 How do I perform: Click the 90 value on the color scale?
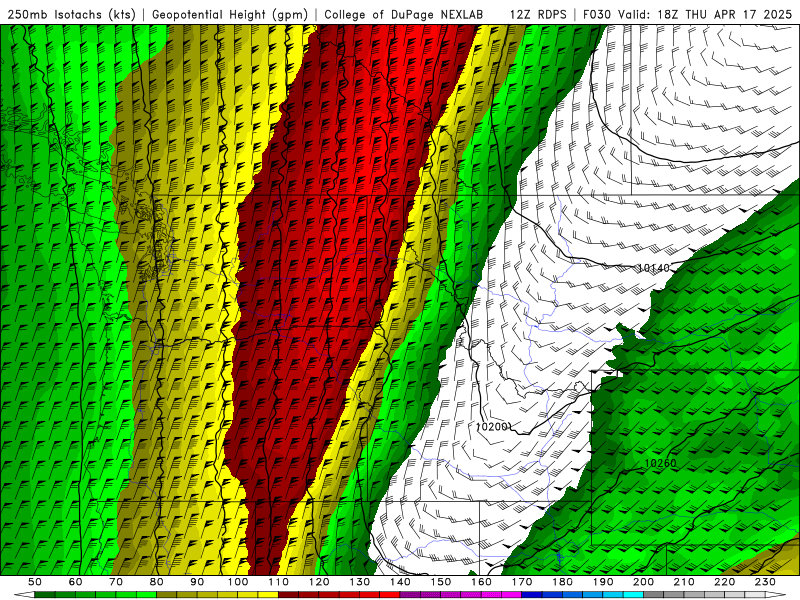coord(197,582)
